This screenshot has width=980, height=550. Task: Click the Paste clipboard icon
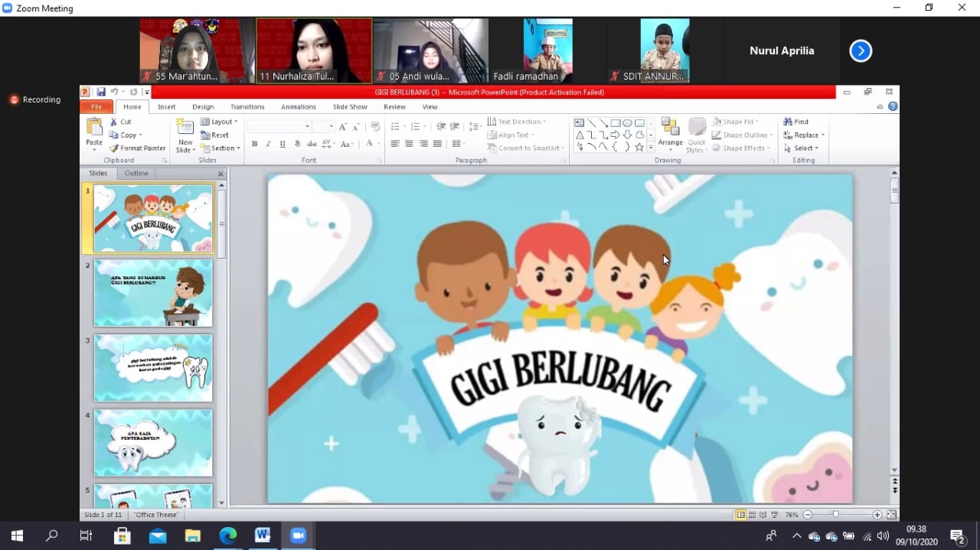tap(94, 127)
